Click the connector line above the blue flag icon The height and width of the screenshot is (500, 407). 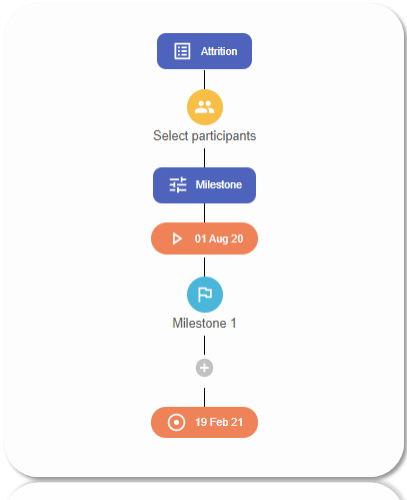(204, 267)
